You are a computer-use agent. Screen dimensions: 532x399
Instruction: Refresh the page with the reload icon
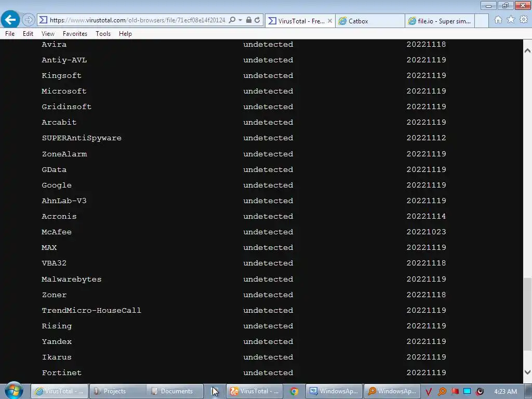tap(258, 20)
